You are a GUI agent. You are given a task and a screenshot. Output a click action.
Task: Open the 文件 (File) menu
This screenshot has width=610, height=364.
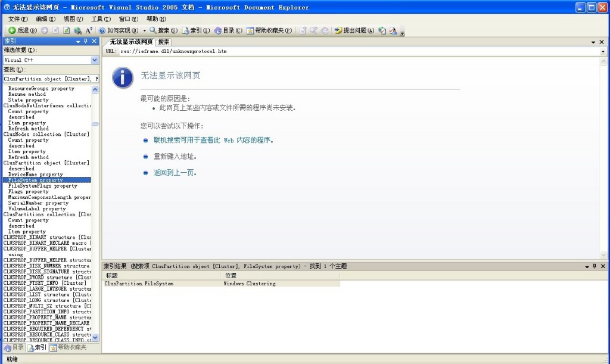pyautogui.click(x=18, y=18)
